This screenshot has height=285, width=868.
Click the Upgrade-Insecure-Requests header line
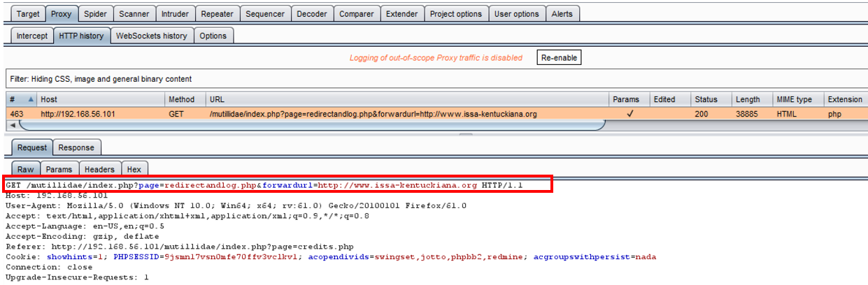tap(77, 277)
